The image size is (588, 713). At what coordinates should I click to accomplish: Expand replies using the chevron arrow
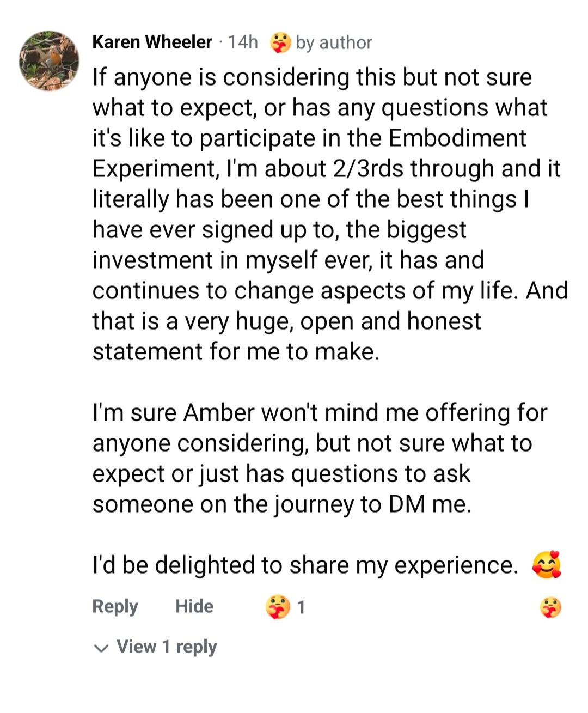(101, 648)
